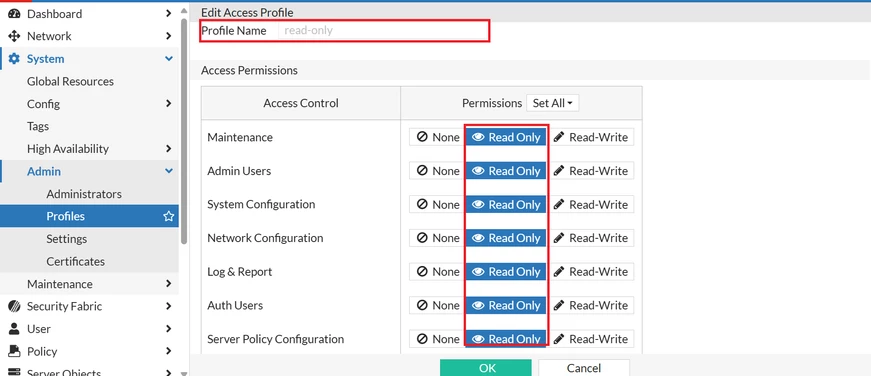The height and width of the screenshot is (376, 871).
Task: Set System Configuration to Read-Write
Action: tap(590, 204)
